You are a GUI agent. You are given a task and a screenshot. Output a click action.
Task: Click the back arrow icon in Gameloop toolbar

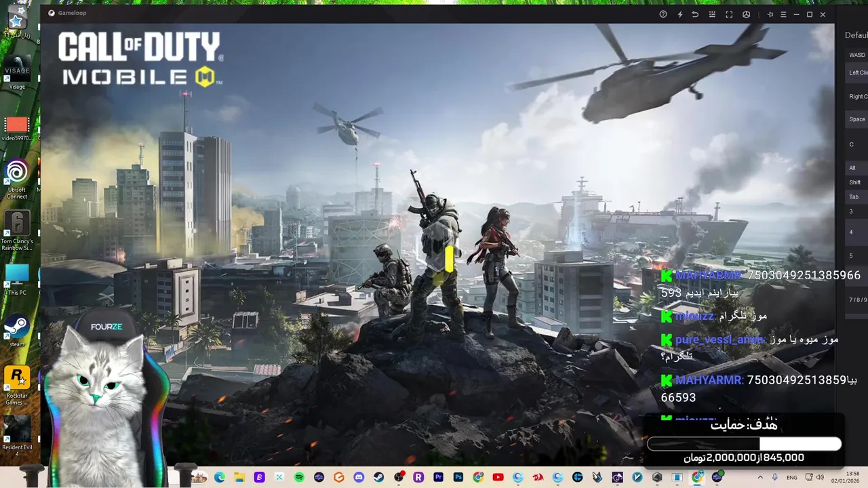[x=695, y=14]
